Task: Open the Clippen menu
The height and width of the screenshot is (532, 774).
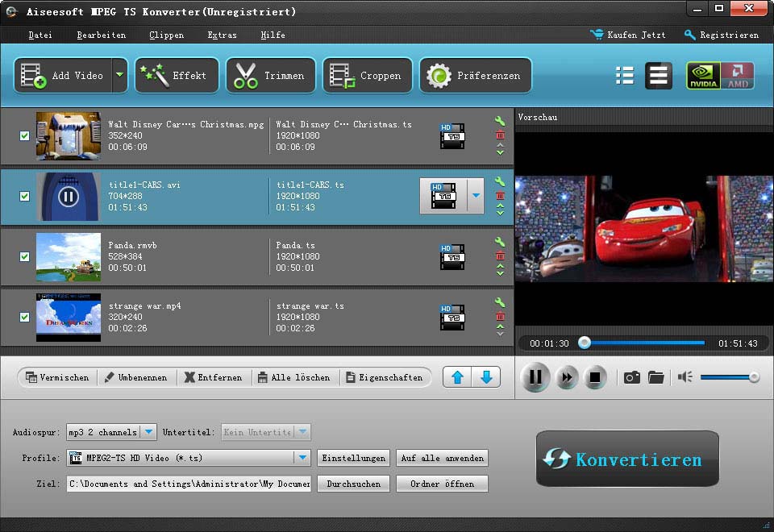Action: (x=166, y=35)
